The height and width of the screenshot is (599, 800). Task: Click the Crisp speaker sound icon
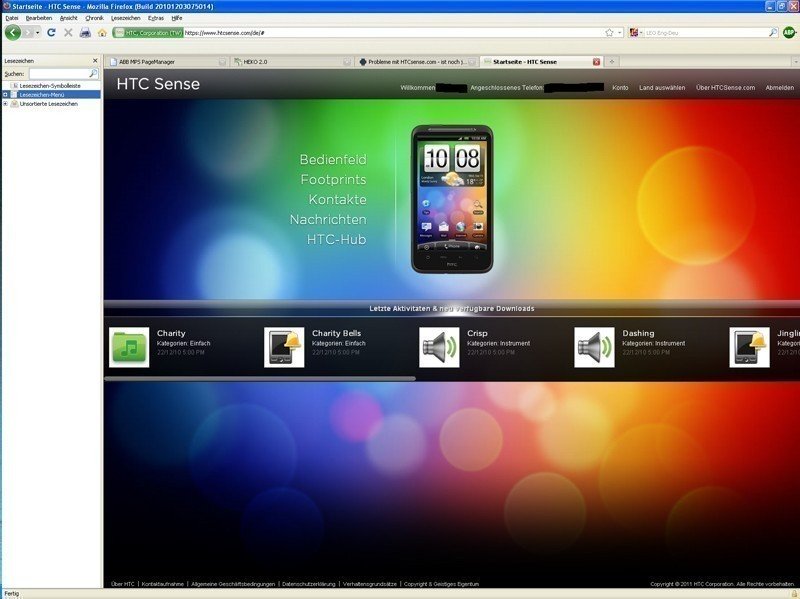click(x=439, y=347)
